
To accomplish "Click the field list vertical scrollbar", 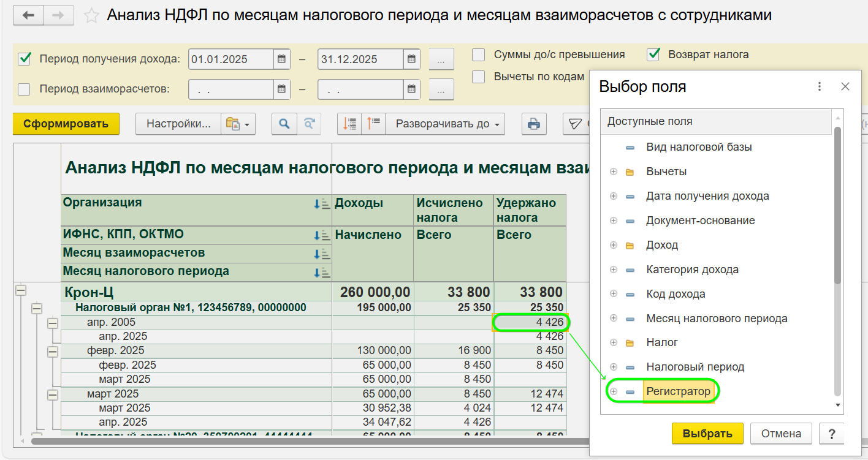I will pos(837,206).
